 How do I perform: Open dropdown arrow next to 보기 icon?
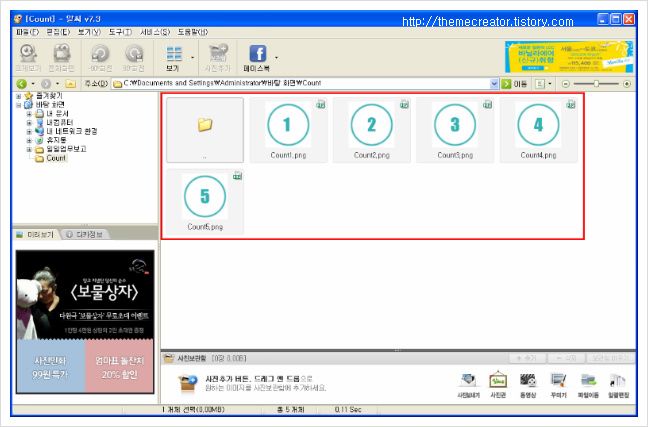tap(192, 58)
